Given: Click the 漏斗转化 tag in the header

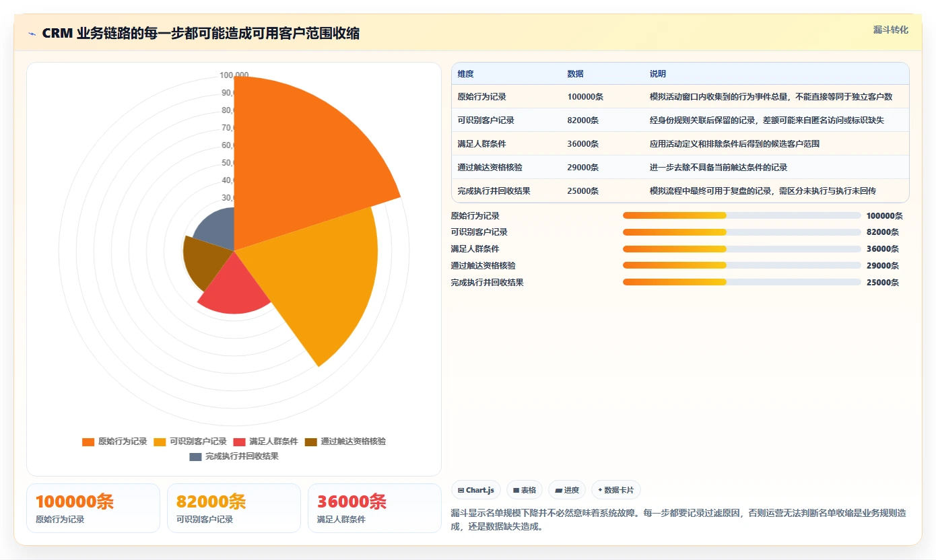Looking at the screenshot, I should pos(890,30).
